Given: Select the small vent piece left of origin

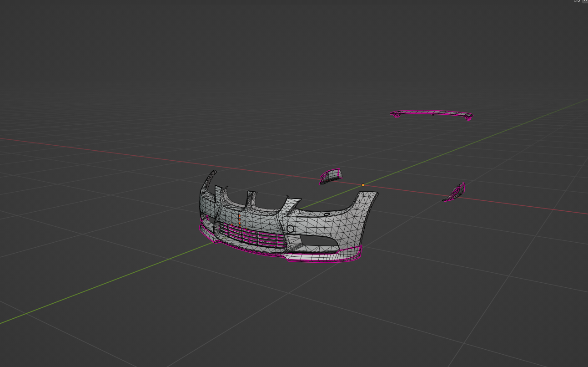Looking at the screenshot, I should (x=331, y=175).
